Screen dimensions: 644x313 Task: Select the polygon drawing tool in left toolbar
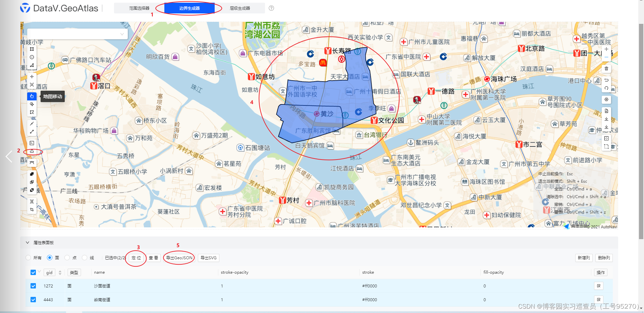tap(32, 65)
